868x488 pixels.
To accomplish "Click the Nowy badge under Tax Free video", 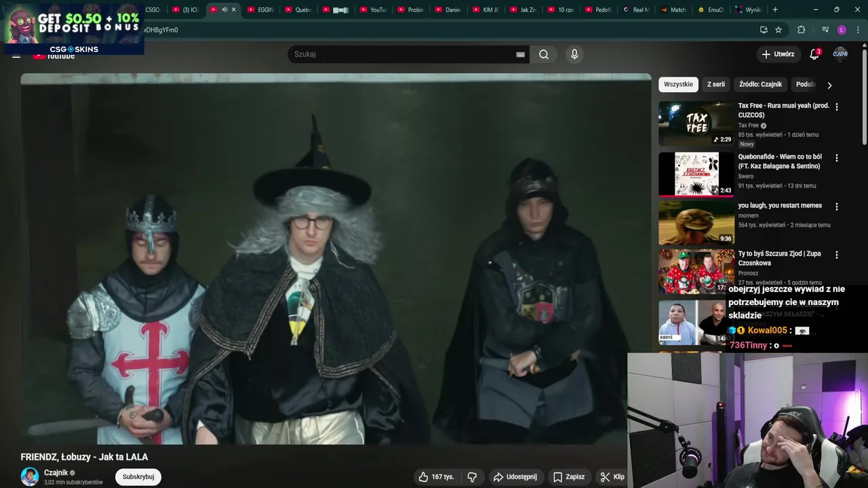I will (x=747, y=144).
